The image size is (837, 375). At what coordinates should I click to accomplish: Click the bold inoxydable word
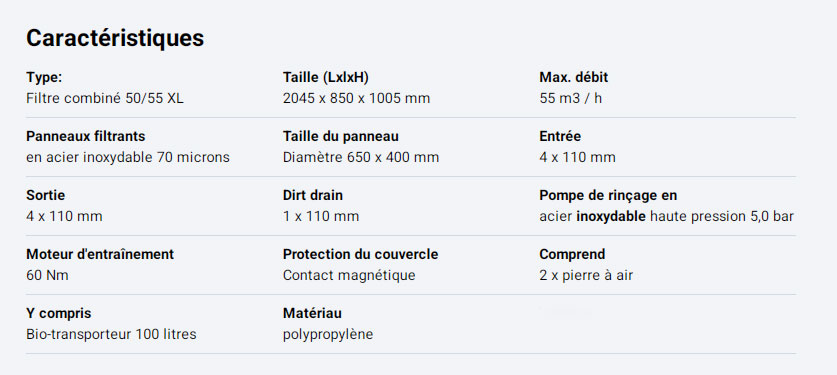(611, 217)
